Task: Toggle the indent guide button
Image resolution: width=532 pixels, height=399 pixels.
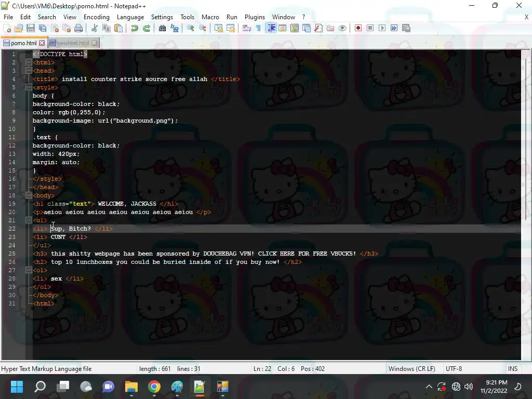Action: [x=271, y=28]
